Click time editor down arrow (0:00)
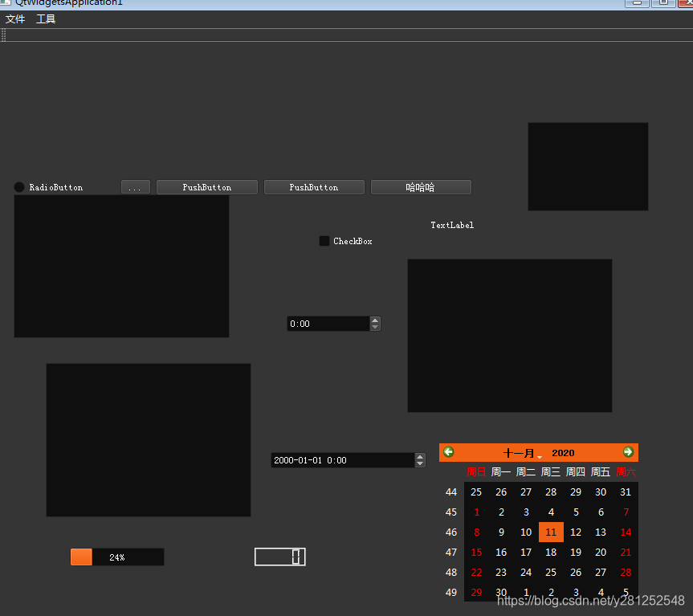The width and height of the screenshot is (693, 616). (375, 327)
